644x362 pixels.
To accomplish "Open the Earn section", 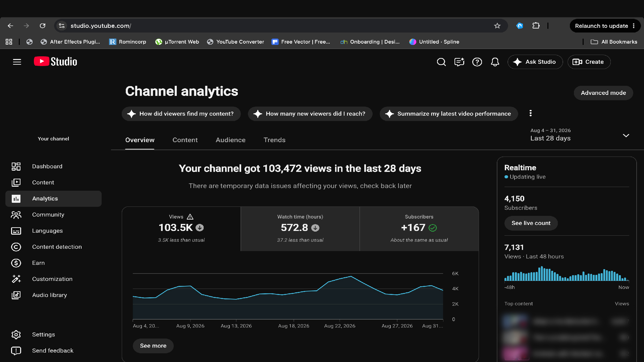I will 53,263.
